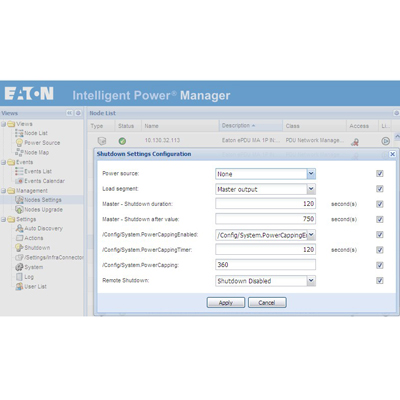This screenshot has width=400, height=400.
Task: Select User List in the tree
Action: point(36,287)
